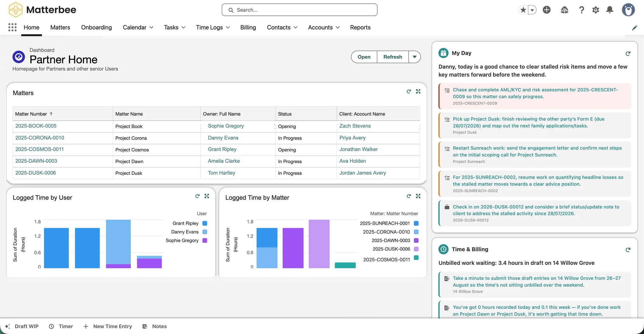Screen dimensions: 644x334
Task: Open the Reports tab
Action: pos(360,27)
